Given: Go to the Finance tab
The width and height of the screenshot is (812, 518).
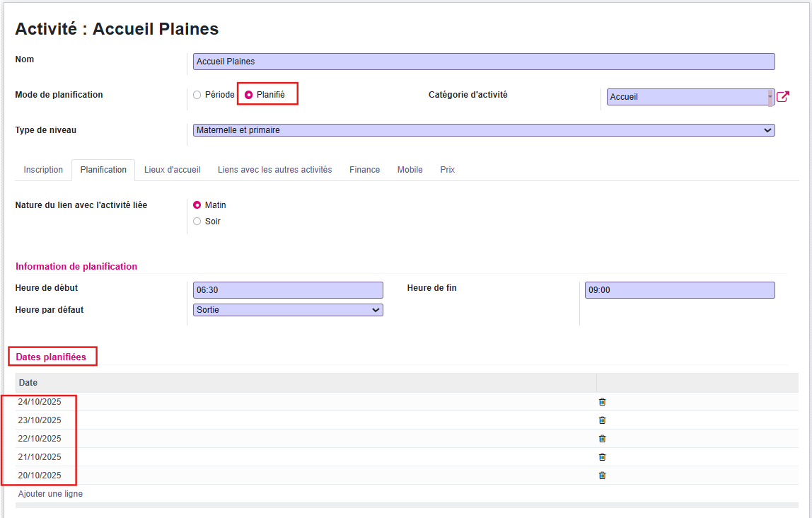Looking at the screenshot, I should click(364, 170).
